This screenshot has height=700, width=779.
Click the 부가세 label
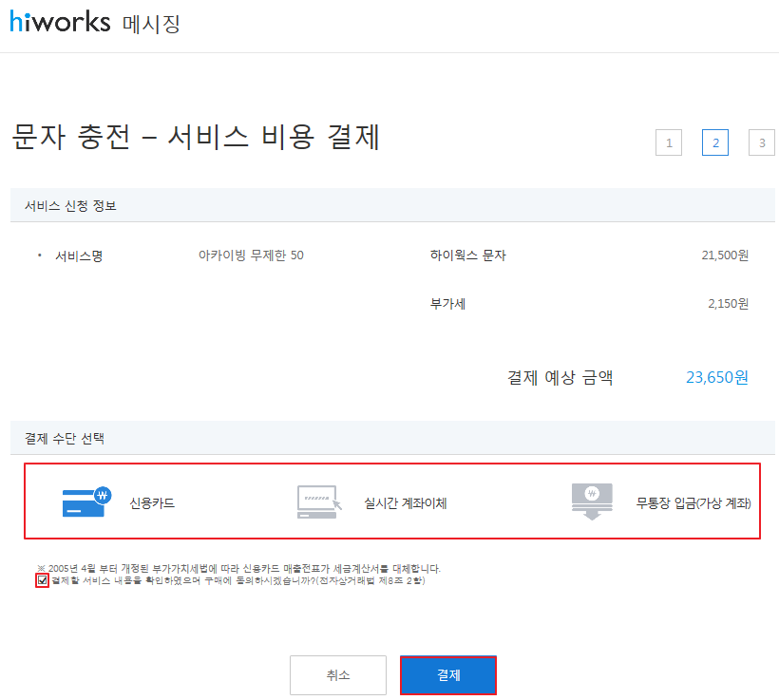tap(447, 304)
